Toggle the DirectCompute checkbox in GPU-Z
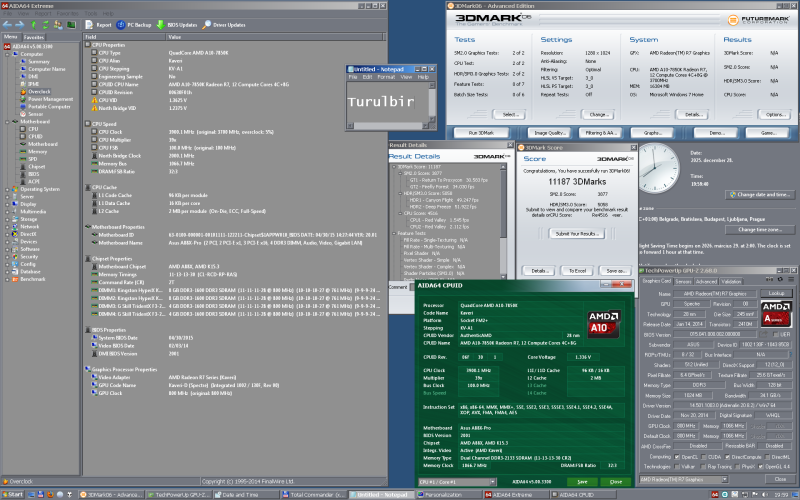Image resolution: width=800 pixels, height=500 pixels. [727, 457]
